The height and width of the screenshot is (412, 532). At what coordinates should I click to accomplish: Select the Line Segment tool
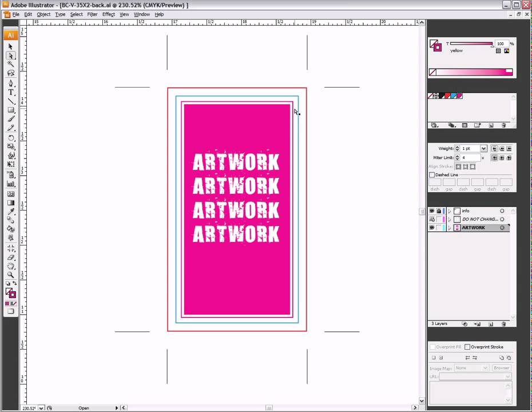click(x=10, y=101)
